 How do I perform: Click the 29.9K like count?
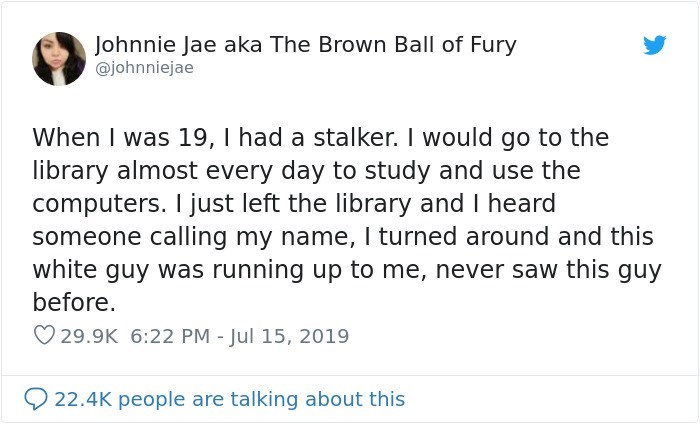pos(88,336)
